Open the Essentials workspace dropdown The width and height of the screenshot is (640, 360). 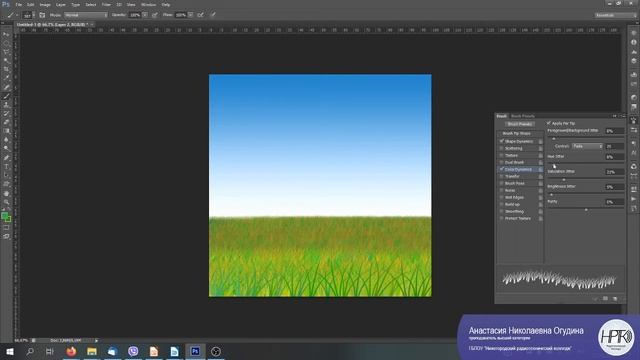click(616, 15)
